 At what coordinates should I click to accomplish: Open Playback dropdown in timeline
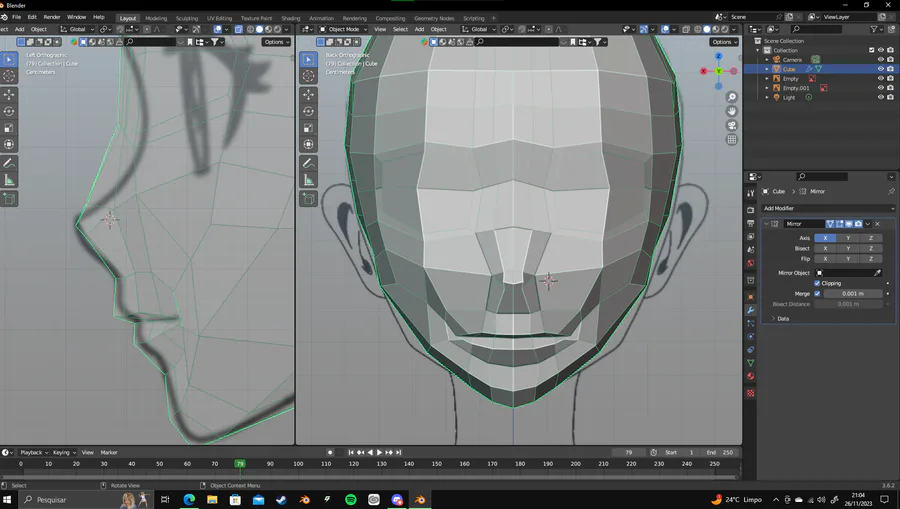34,452
